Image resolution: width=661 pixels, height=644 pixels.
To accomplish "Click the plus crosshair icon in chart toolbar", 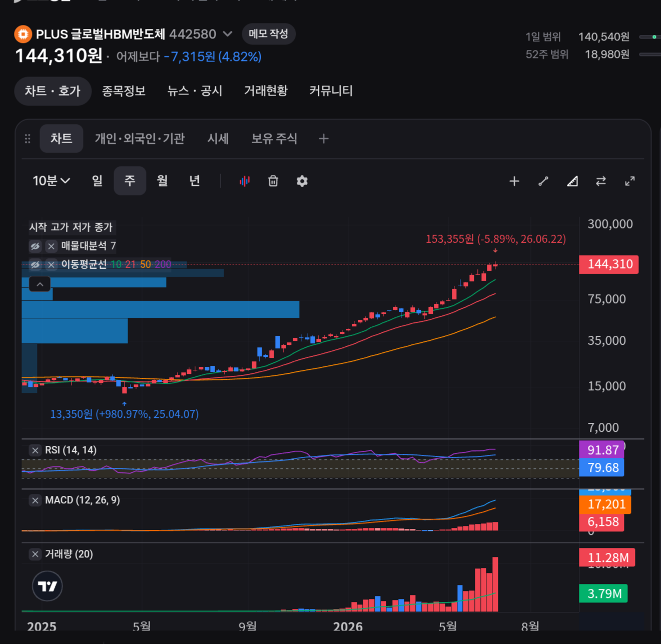I will tap(514, 181).
